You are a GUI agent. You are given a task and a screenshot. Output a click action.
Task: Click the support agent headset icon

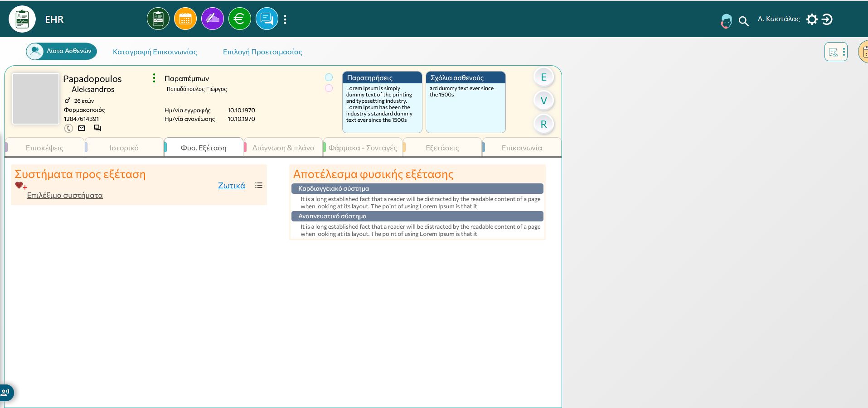click(726, 21)
